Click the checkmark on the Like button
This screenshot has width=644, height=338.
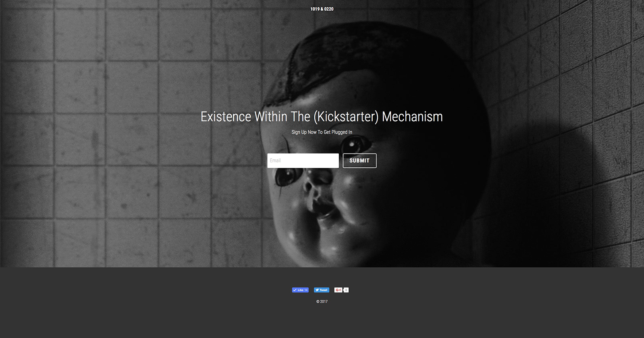click(295, 290)
